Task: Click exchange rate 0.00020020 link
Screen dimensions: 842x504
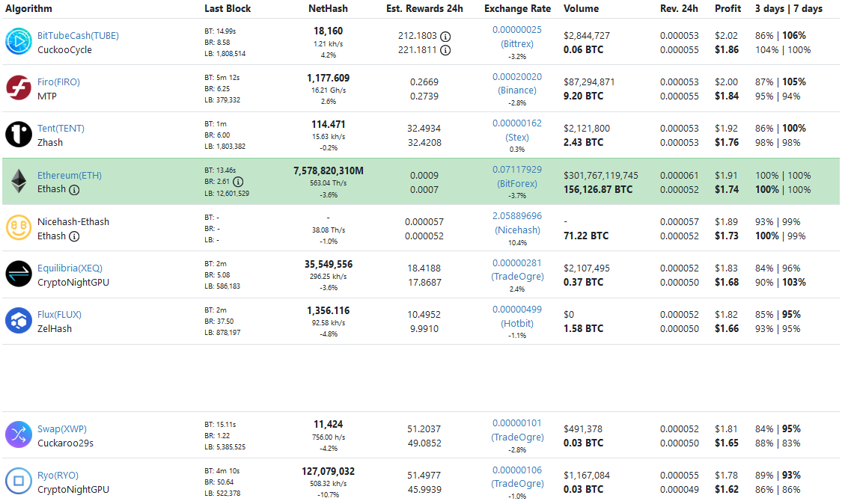Action: coord(517,77)
